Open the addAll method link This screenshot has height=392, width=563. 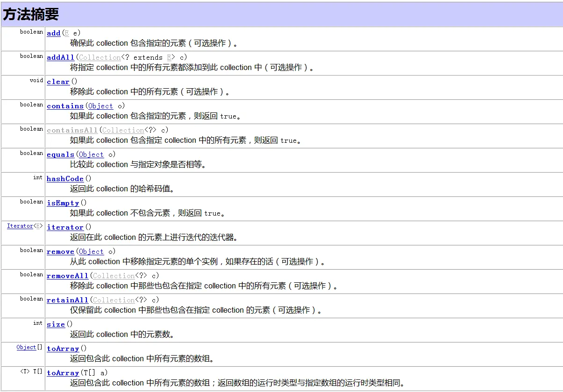click(x=61, y=57)
